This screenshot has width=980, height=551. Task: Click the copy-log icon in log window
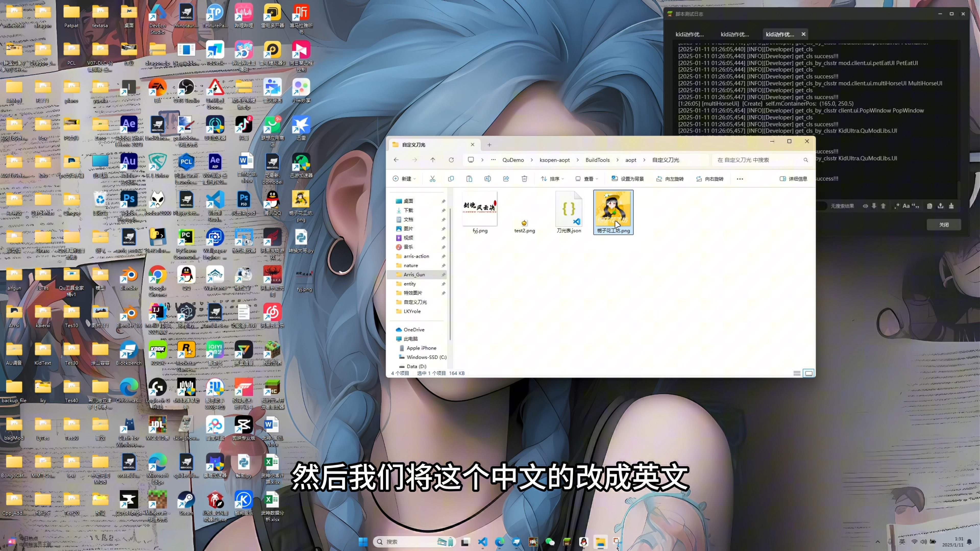point(929,206)
